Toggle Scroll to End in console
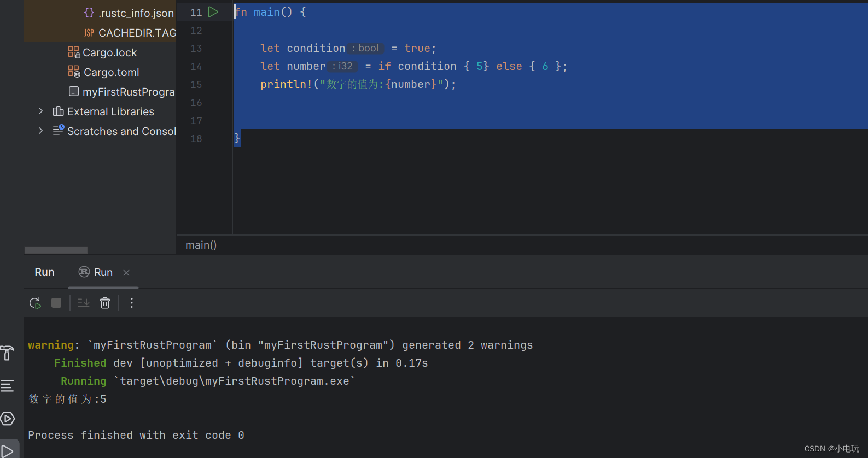The height and width of the screenshot is (458, 868). pos(84,303)
